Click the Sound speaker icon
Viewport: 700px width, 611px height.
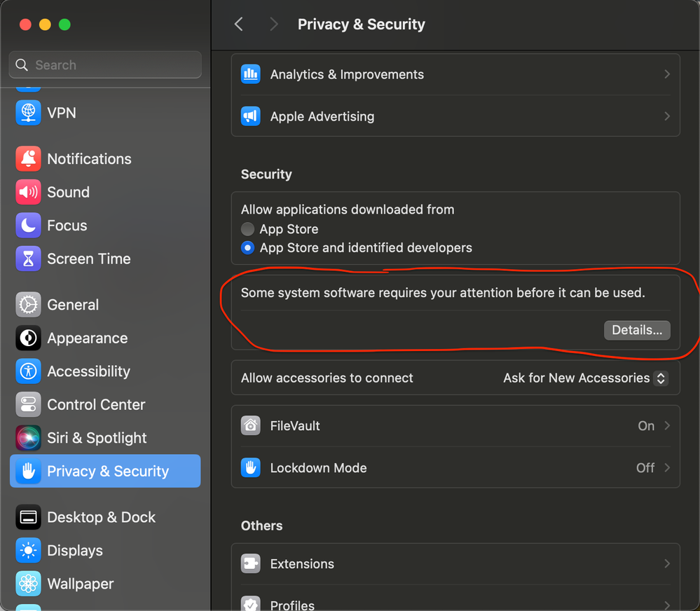[28, 192]
